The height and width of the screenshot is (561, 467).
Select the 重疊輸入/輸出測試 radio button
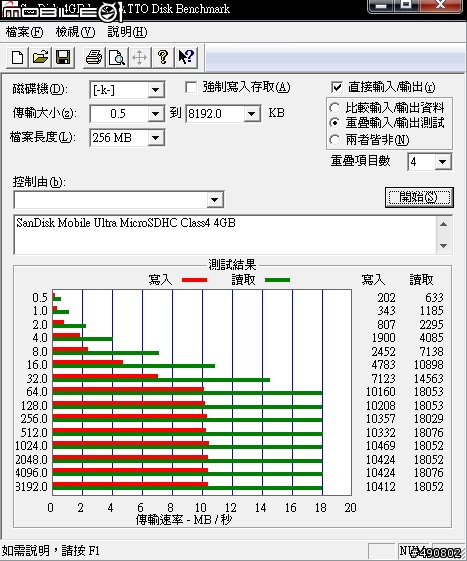coord(334,123)
